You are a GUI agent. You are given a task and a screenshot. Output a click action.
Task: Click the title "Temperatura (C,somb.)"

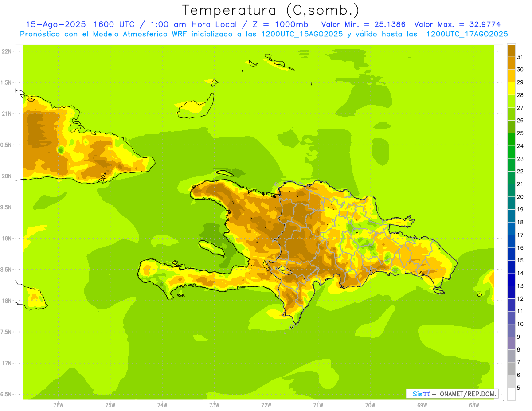pos(270,10)
